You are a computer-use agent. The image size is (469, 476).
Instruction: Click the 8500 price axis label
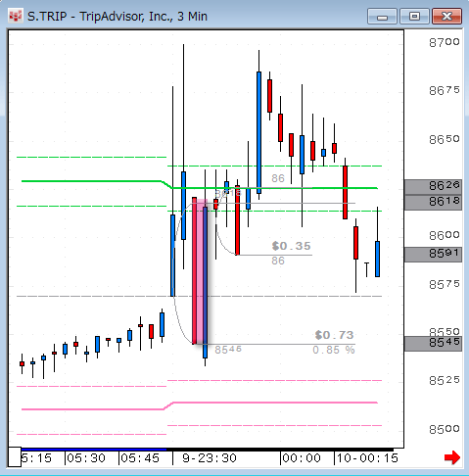445,429
